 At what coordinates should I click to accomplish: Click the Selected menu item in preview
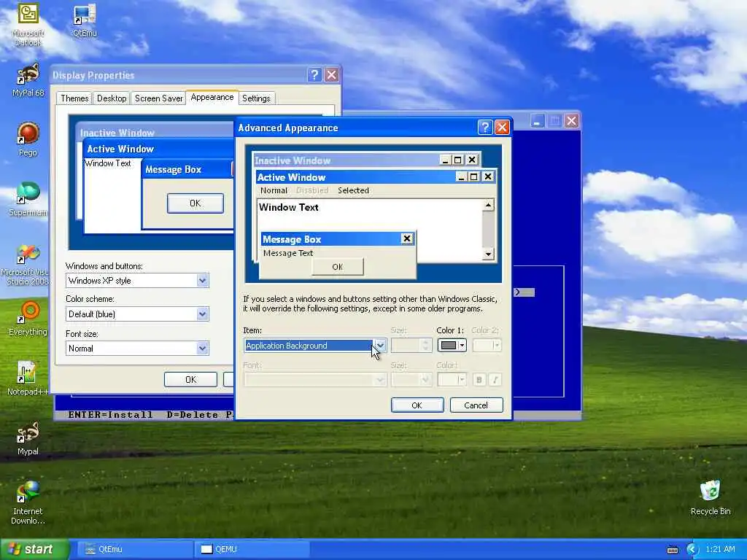pos(354,190)
